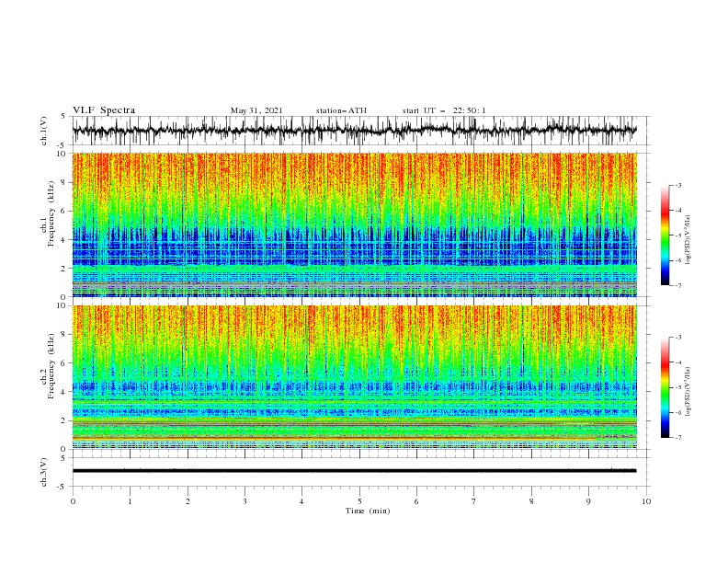Click time axis tick label "8"
728x563 pixels.
531,501
